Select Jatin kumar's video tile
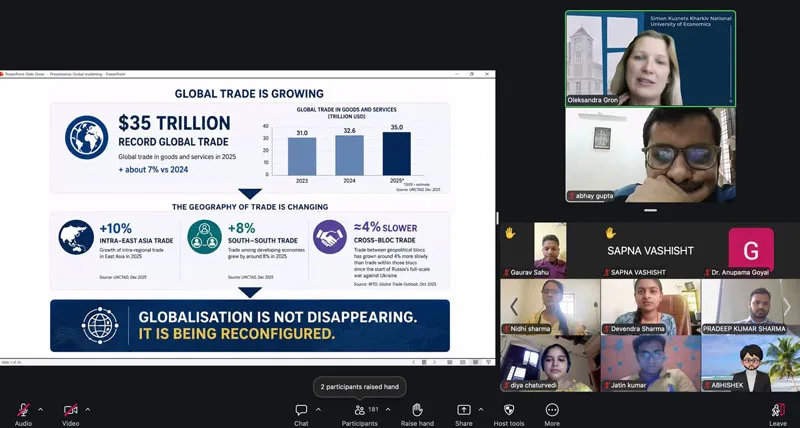 click(651, 363)
